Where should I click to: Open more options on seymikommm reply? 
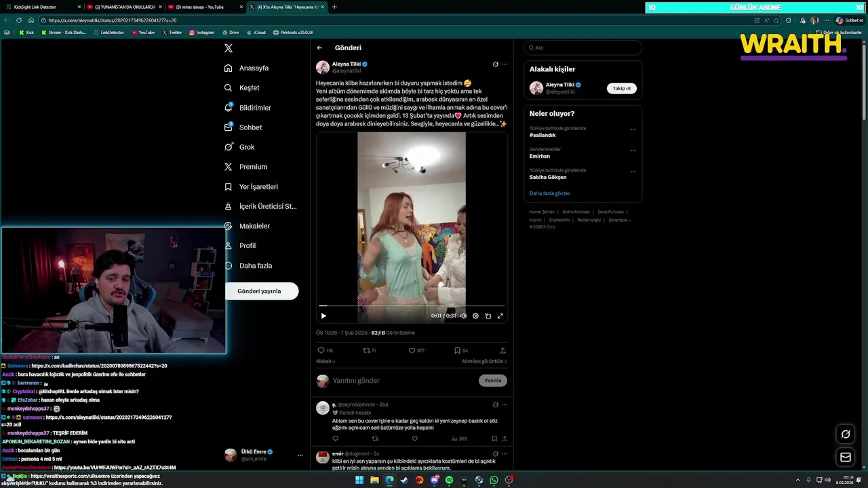coord(505,405)
